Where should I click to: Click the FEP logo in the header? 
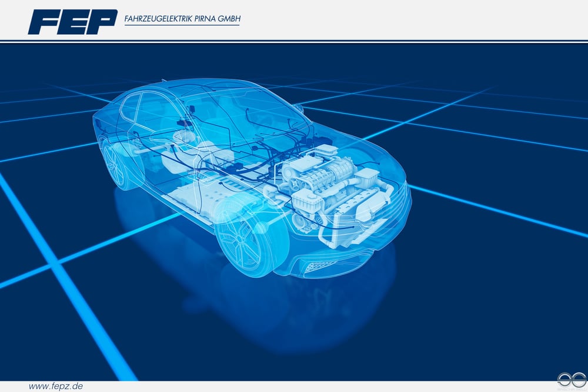pos(73,22)
